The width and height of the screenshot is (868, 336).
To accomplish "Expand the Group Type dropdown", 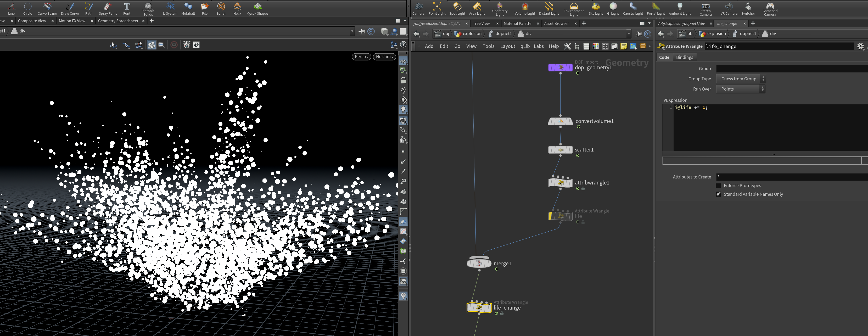I will click(x=741, y=79).
